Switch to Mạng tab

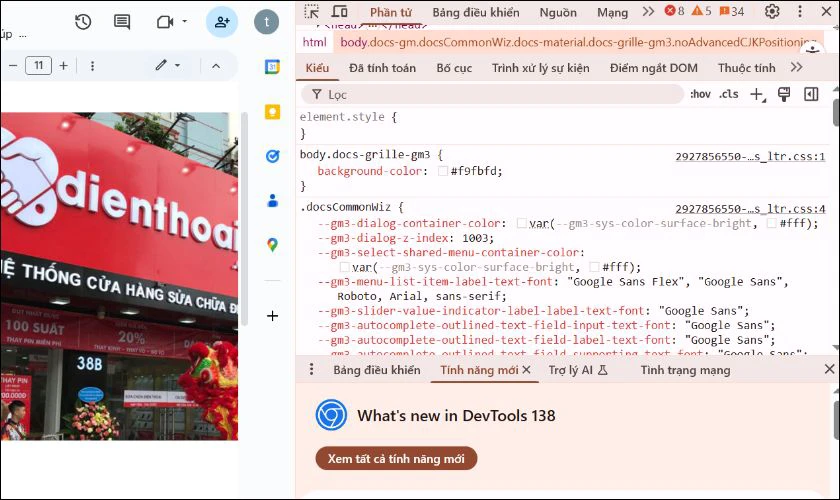pos(612,12)
